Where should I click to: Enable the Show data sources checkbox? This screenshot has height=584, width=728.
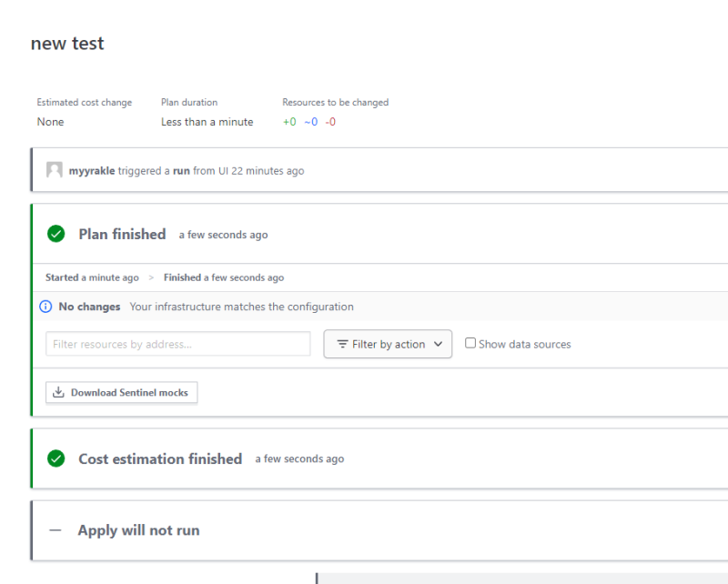coord(470,343)
